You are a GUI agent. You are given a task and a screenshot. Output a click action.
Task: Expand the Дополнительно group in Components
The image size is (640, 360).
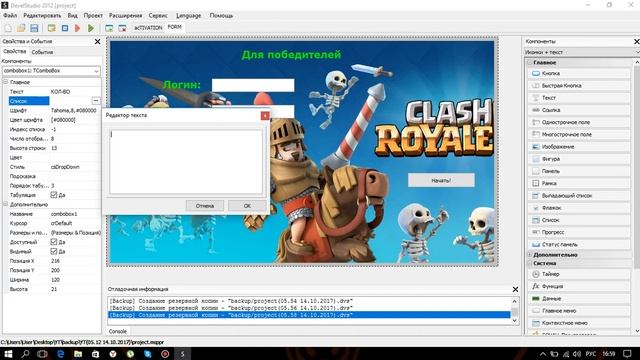click(x=530, y=255)
